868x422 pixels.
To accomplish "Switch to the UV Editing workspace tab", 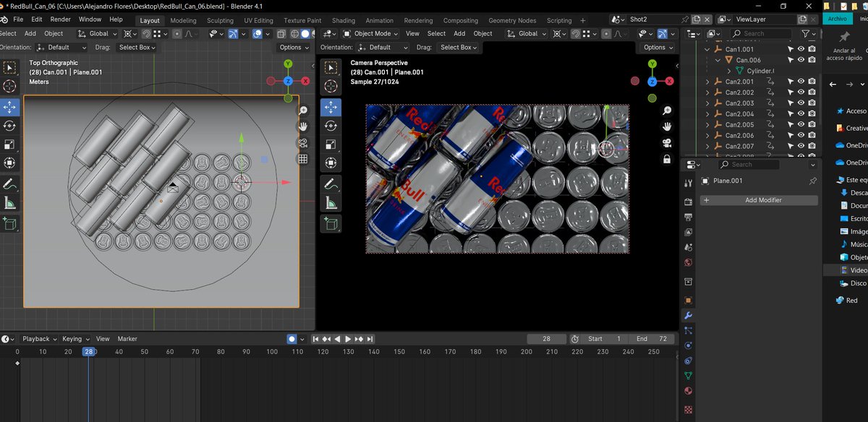I will pos(258,20).
